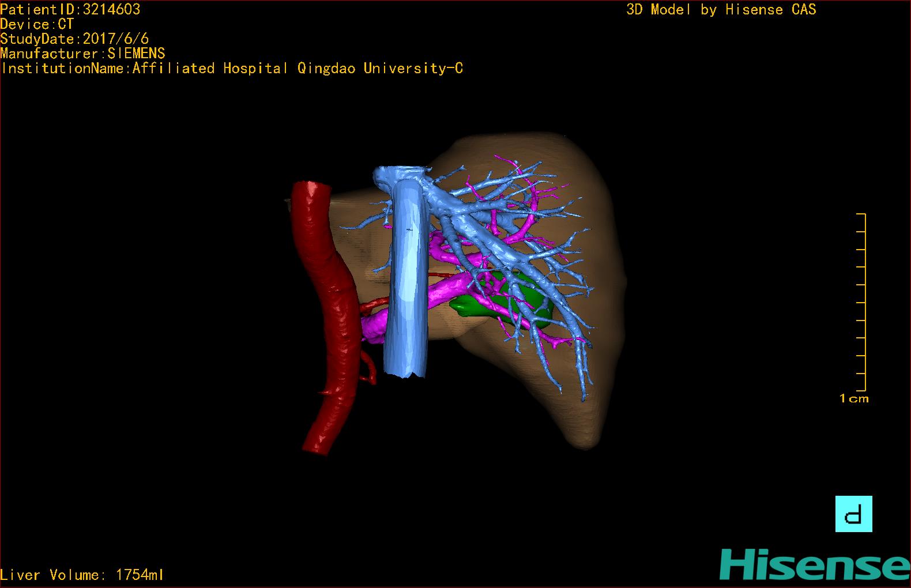This screenshot has height=588, width=911.
Task: Click the 3D Model by Hisense CAS label
Action: [x=721, y=10]
